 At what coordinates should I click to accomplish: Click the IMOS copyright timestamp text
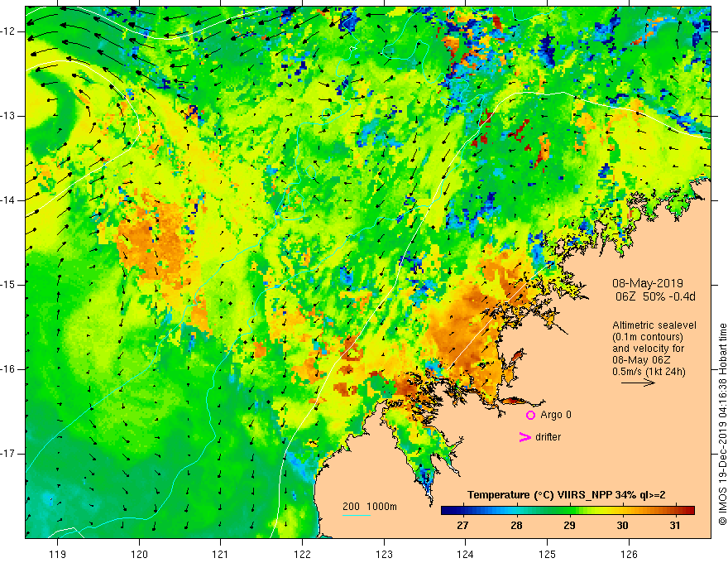coord(722,424)
